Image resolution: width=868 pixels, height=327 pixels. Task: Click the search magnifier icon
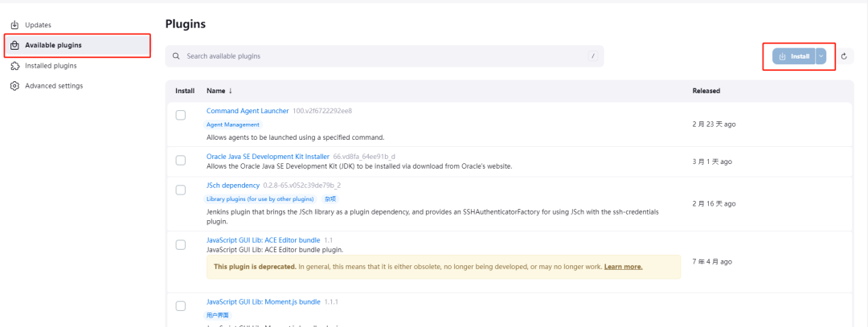pyautogui.click(x=176, y=56)
